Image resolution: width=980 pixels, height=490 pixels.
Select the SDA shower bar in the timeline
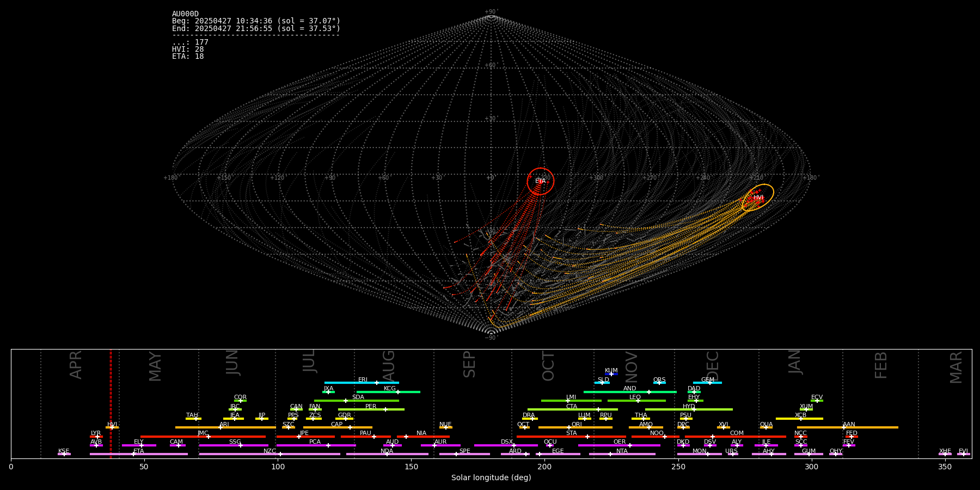(x=357, y=401)
